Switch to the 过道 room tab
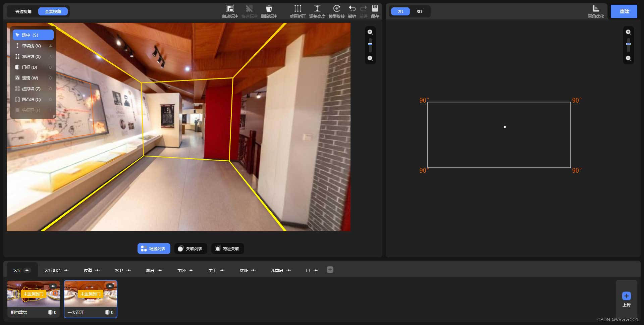 (x=88, y=270)
